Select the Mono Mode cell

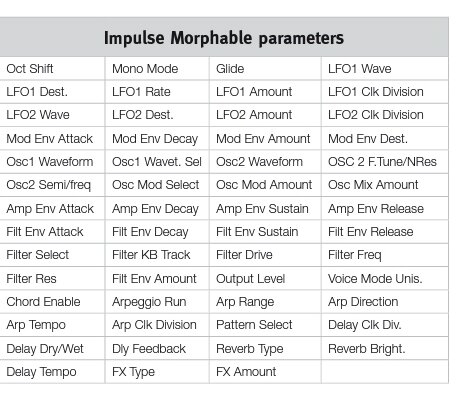point(157,69)
